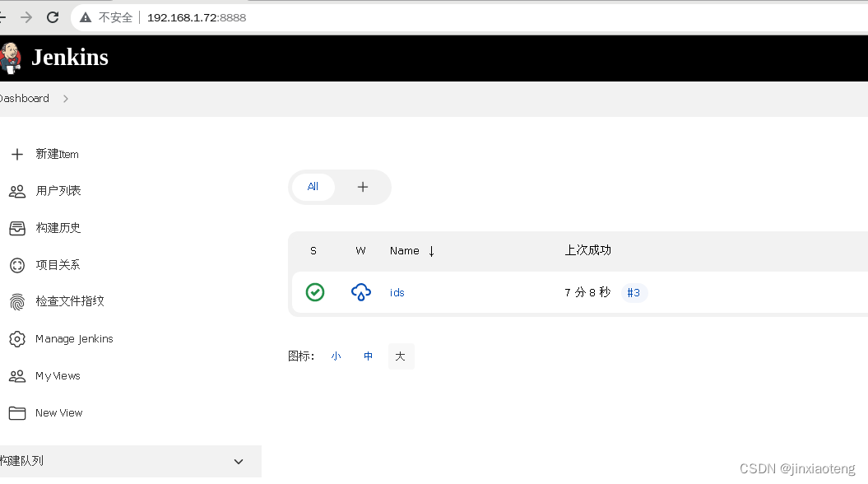Click the plus icon beside 新建Item
This screenshot has width=868, height=484.
pos(17,154)
